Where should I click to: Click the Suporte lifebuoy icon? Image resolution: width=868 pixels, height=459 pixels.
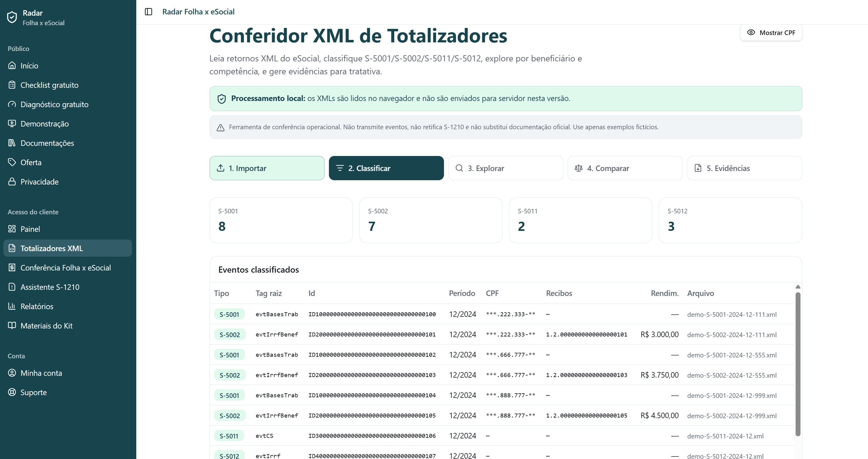(x=12, y=392)
